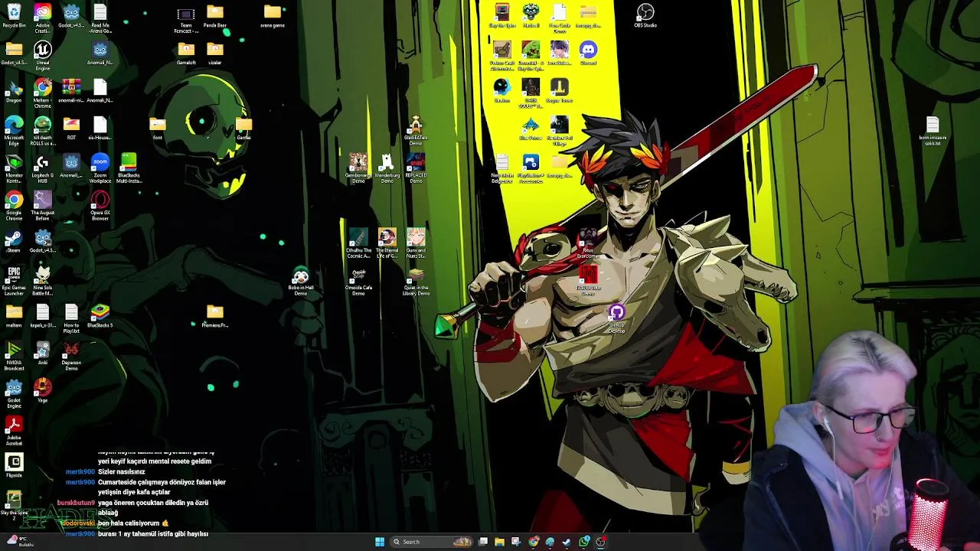Open Cthulhu The Cosmic Abyss shortcut

[x=358, y=243]
